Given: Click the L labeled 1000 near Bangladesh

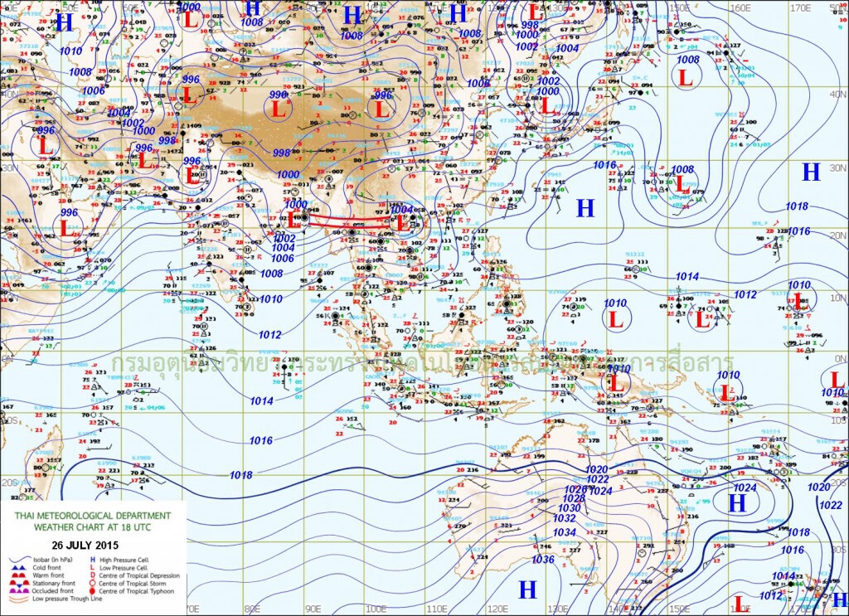Looking at the screenshot, I should pos(293,220).
